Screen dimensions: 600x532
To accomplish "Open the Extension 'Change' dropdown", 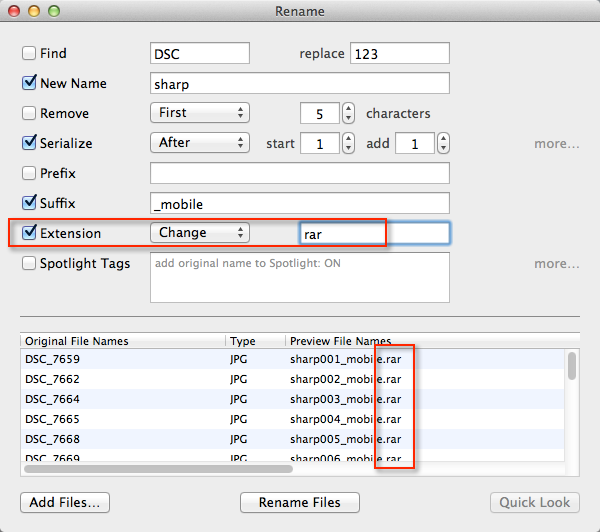I will coord(199,233).
